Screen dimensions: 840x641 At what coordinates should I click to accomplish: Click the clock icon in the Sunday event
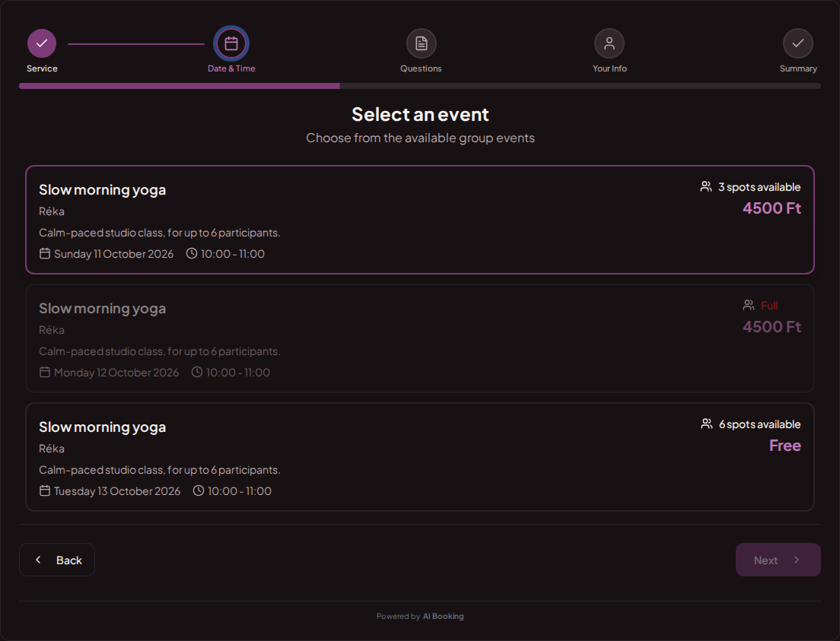191,253
